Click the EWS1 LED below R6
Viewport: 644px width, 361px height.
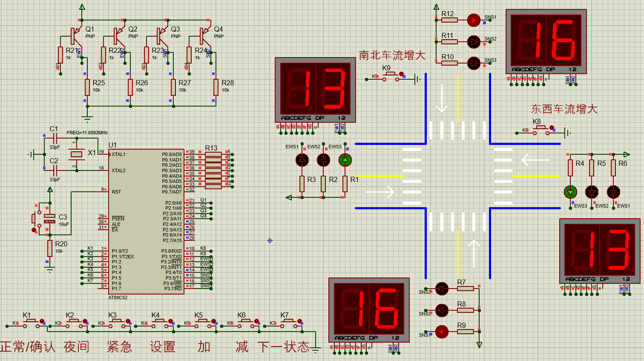pyautogui.click(x=613, y=192)
